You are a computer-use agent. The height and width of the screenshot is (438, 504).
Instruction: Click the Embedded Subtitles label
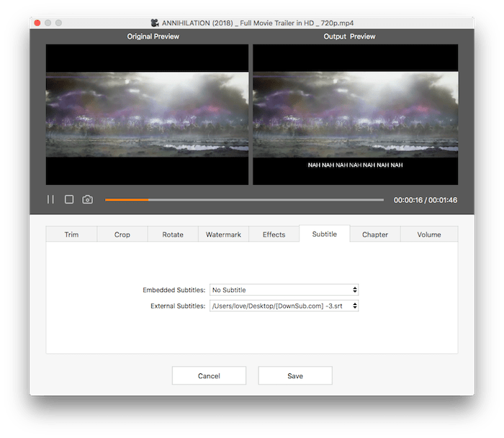(174, 290)
